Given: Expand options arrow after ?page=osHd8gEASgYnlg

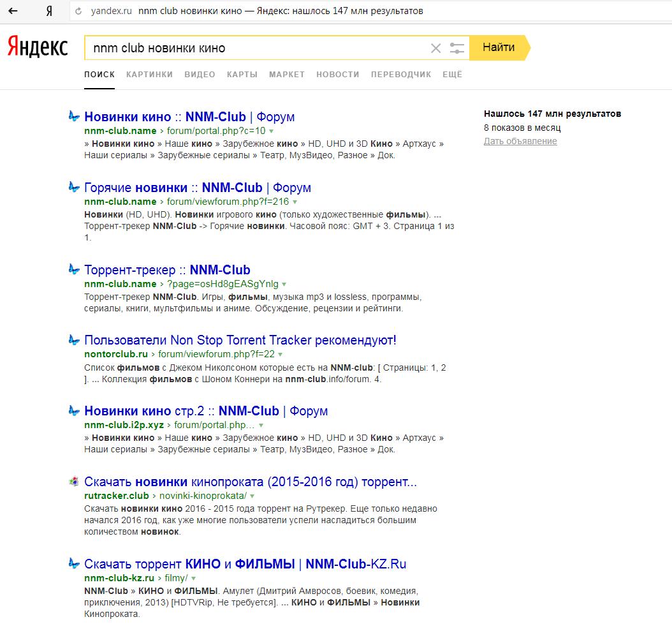Looking at the screenshot, I should click(284, 285).
